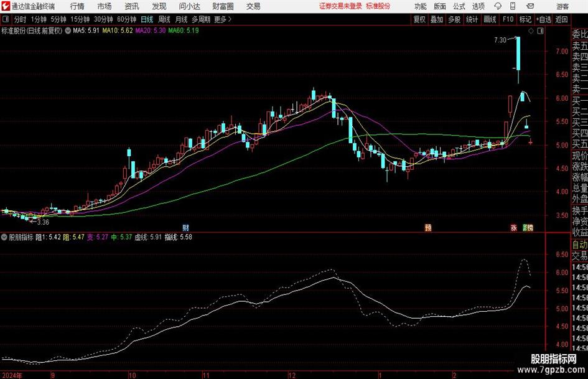Open the 公式 menu
The height and width of the screenshot is (379, 588).
459,6
